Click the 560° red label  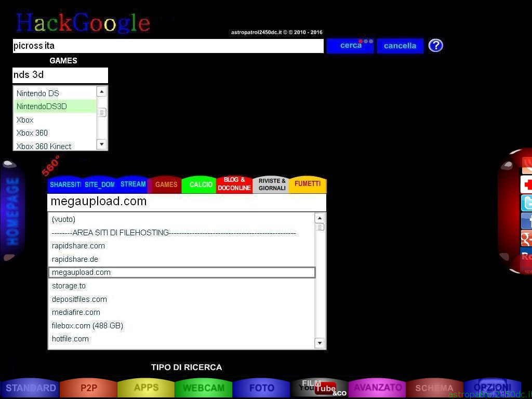point(50,166)
